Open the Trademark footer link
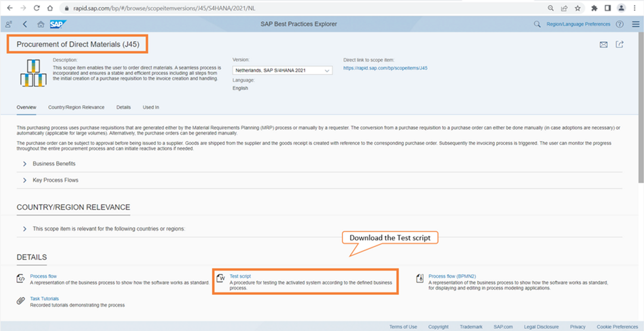This screenshot has width=644, height=331. 471,326
